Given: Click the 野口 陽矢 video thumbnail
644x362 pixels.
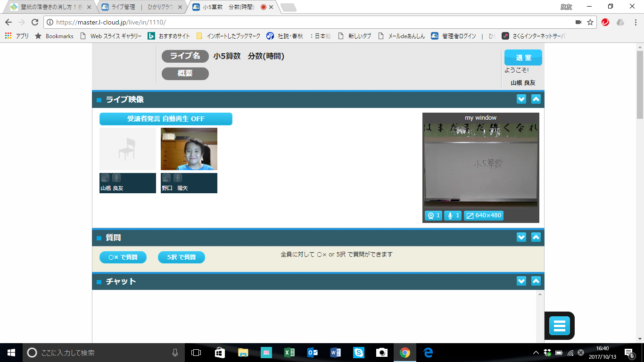Looking at the screenshot, I should click(189, 149).
